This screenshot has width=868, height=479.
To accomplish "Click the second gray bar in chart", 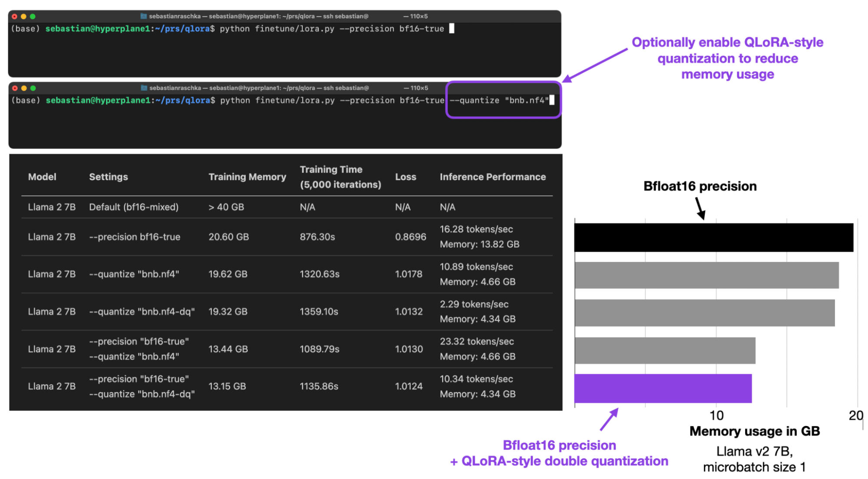I will click(x=704, y=313).
